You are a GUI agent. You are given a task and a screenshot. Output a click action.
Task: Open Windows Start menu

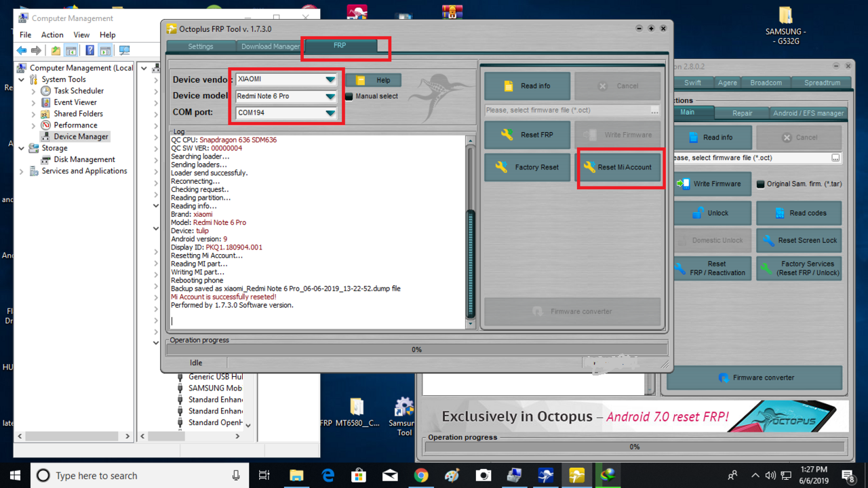click(16, 475)
